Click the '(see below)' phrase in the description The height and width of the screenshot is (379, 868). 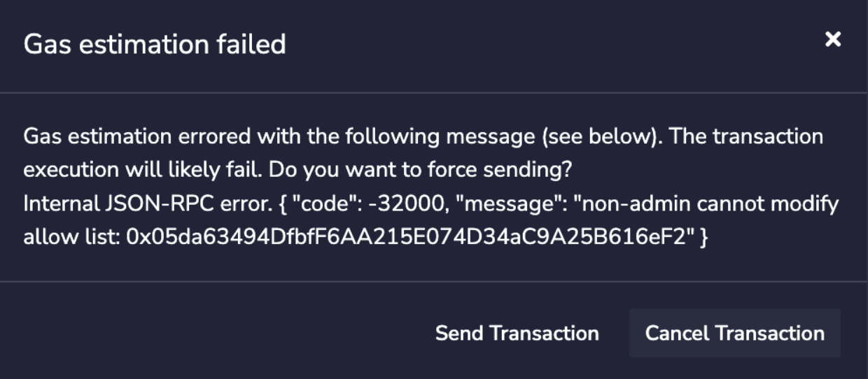[x=601, y=136]
